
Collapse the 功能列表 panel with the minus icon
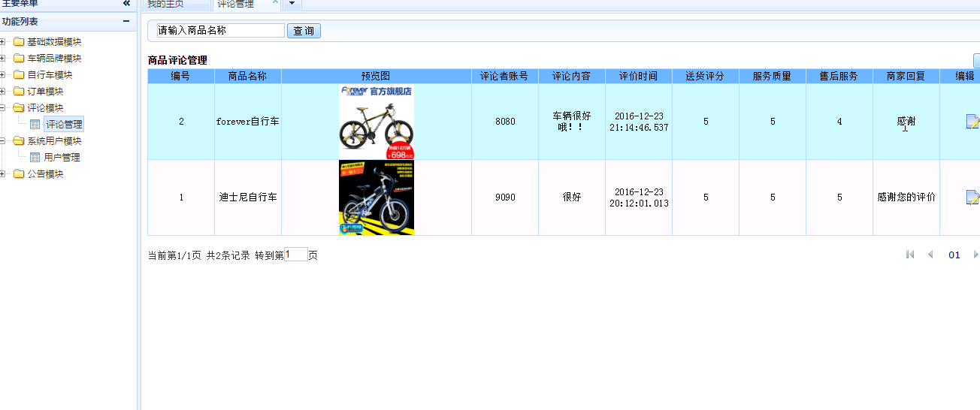pyautogui.click(x=126, y=22)
